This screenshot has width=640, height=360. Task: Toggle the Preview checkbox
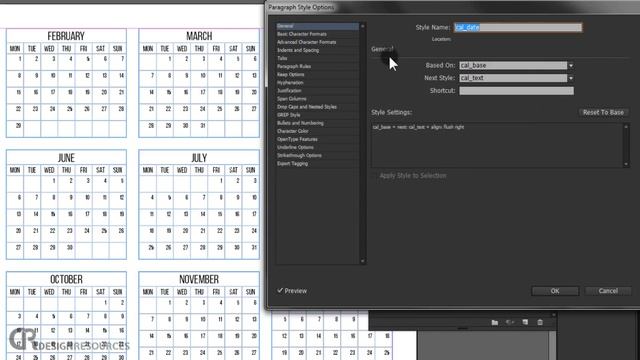(x=280, y=291)
